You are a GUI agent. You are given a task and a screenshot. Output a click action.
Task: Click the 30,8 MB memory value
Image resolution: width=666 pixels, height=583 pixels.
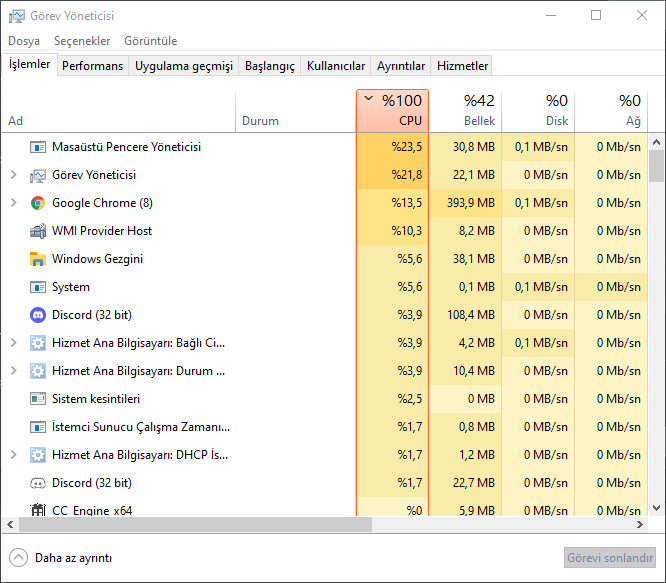tap(474, 147)
